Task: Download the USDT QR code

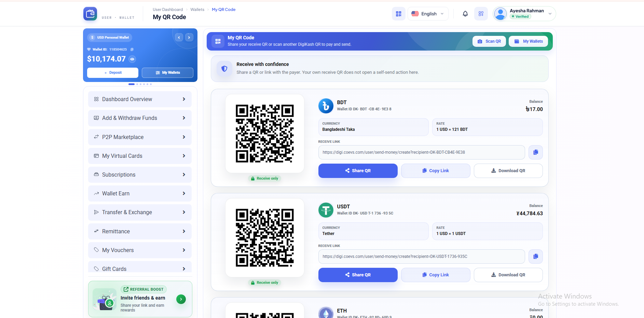Action: tap(508, 275)
